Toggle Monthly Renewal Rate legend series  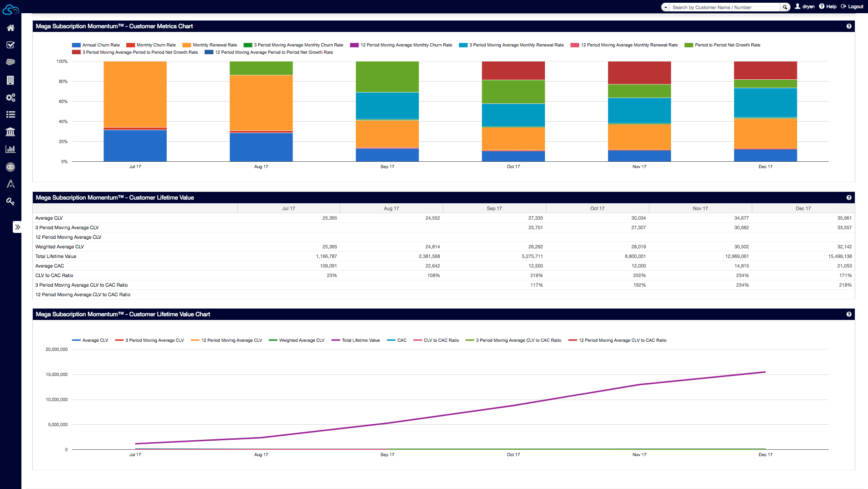[215, 45]
